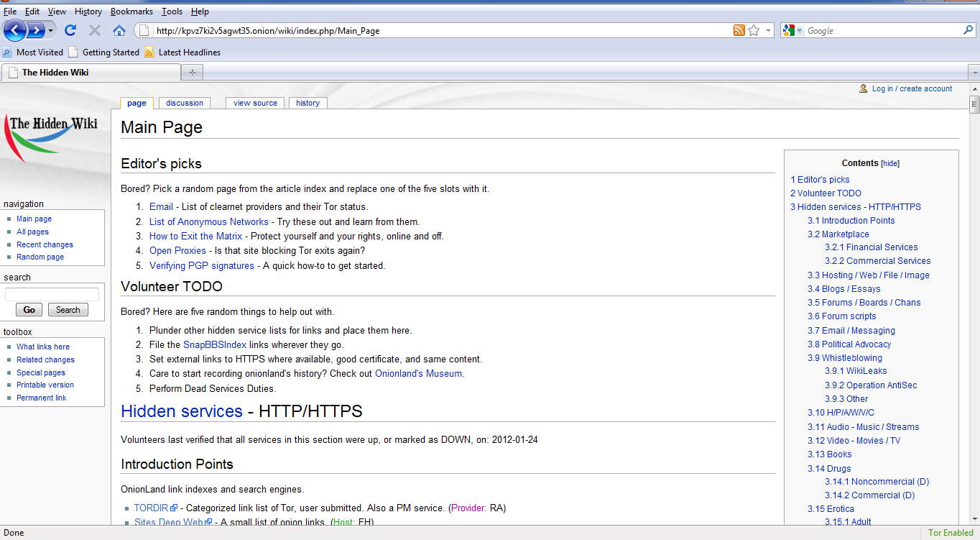Click the browser Forward arrow button
This screenshot has width=980, height=540.
(x=36, y=30)
